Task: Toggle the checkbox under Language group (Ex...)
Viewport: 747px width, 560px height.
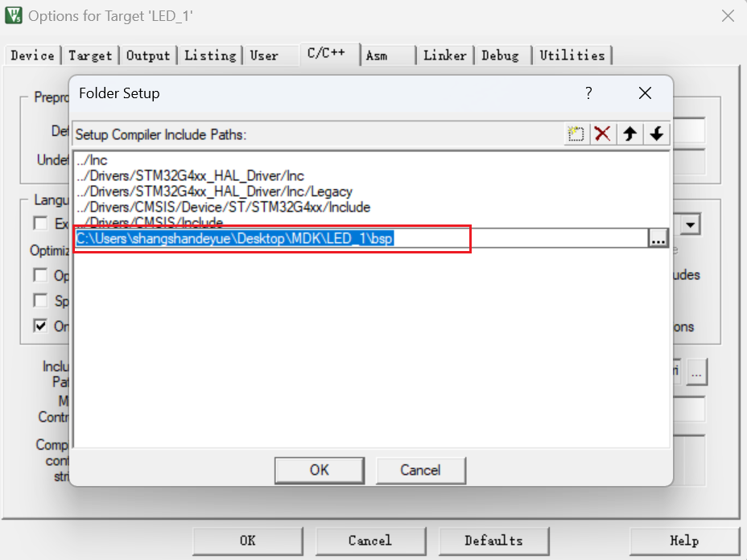Action: (x=40, y=224)
